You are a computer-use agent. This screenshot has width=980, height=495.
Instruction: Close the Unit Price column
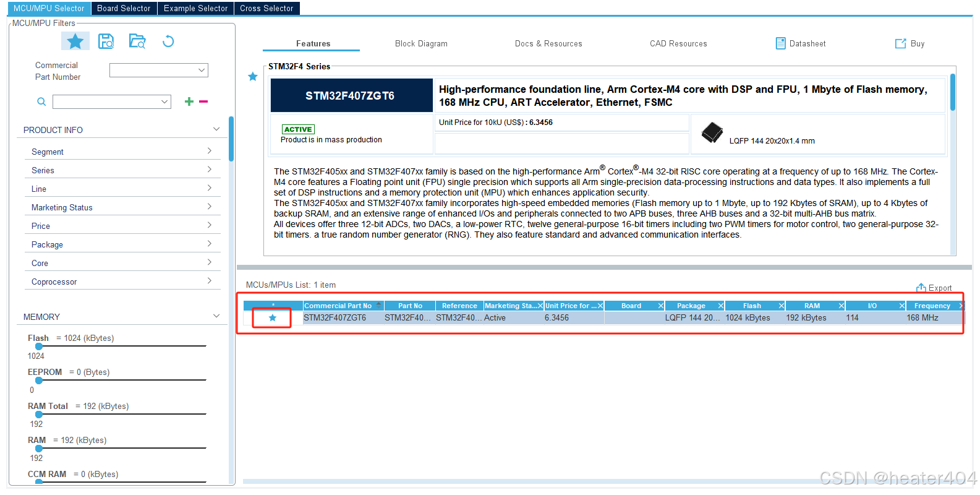[600, 306]
